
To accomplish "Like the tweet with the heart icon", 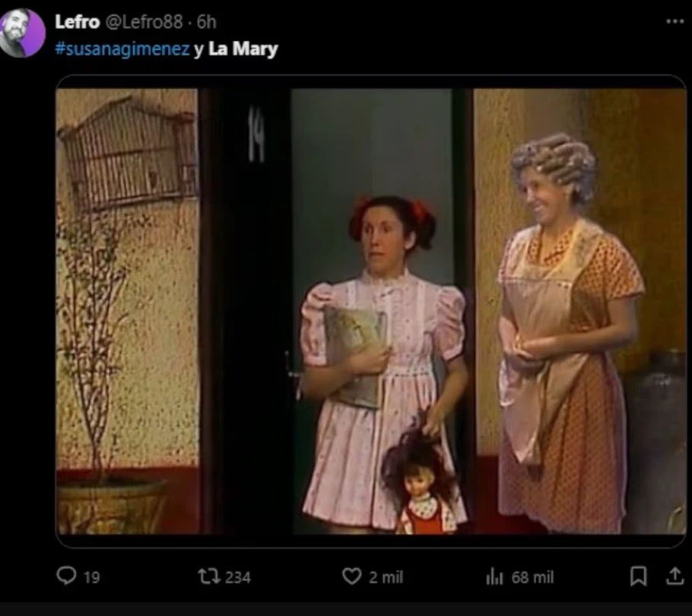I will tap(352, 576).
